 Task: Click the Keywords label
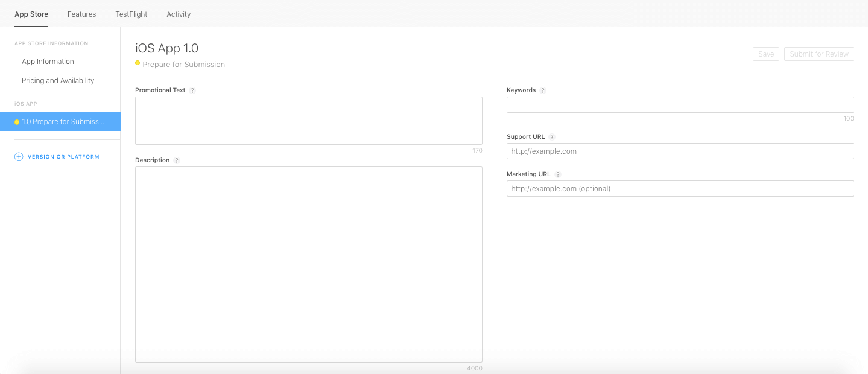[521, 90]
